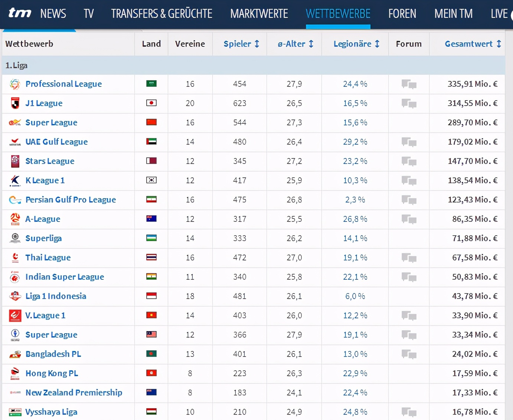Open the forum for Bangladesh PL
Screen dimensions: 513x420
click(409, 354)
